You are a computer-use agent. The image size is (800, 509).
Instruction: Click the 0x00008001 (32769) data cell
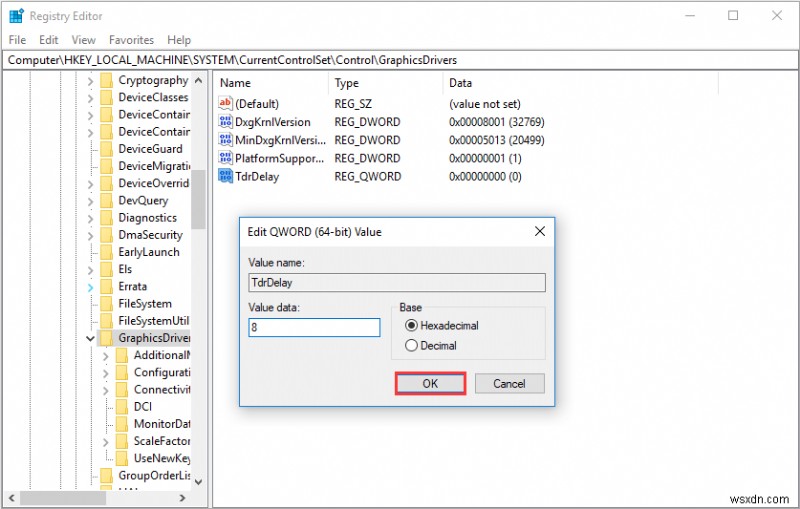[x=496, y=122]
